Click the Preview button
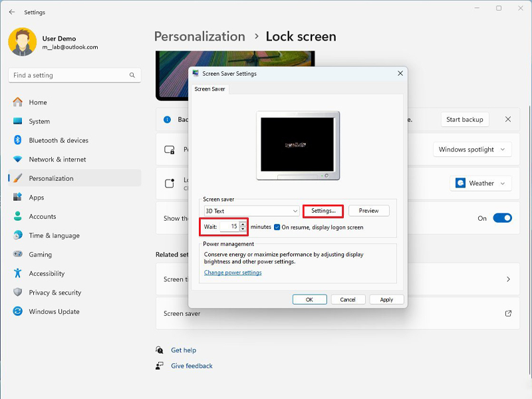 [x=369, y=211]
